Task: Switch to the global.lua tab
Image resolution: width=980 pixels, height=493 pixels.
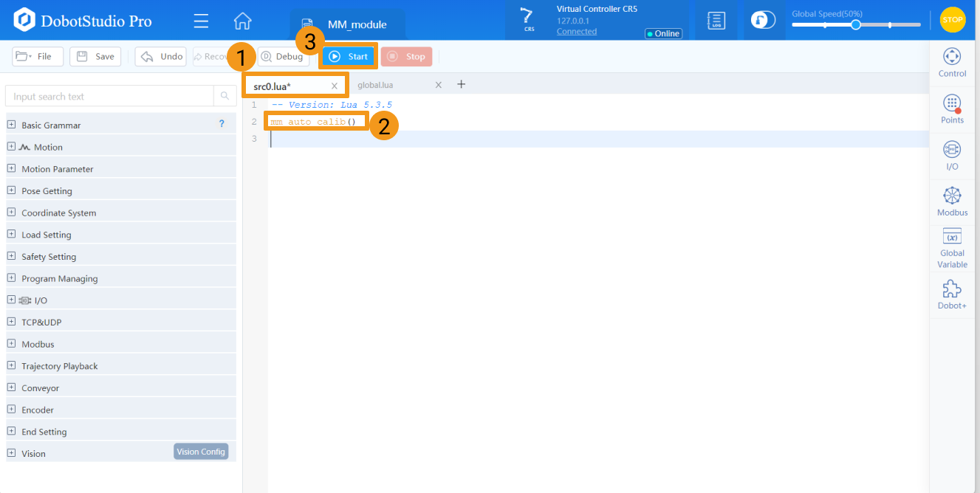Action: click(x=375, y=85)
